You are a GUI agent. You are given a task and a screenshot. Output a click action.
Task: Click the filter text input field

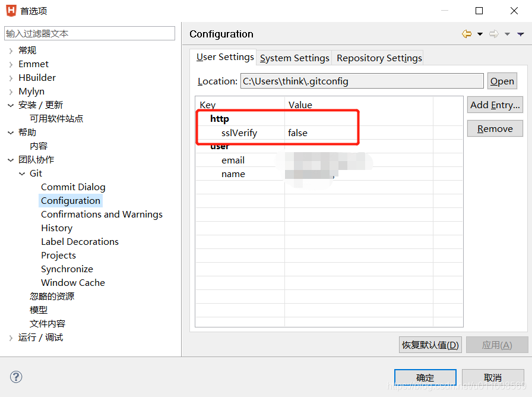pyautogui.click(x=89, y=33)
